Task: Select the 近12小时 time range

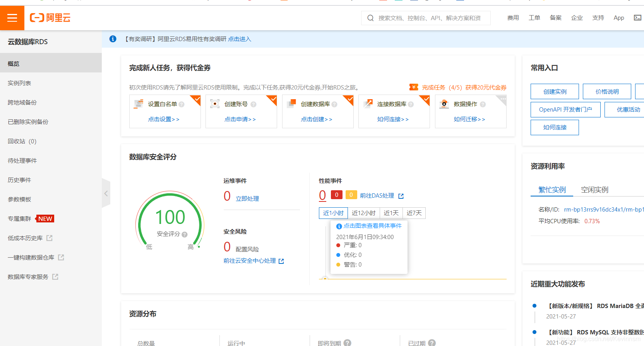Action: tap(363, 213)
